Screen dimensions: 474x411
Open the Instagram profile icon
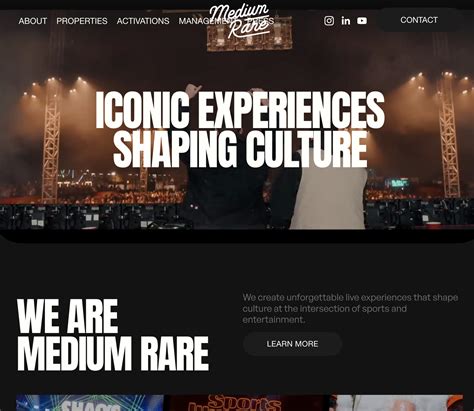tap(329, 21)
